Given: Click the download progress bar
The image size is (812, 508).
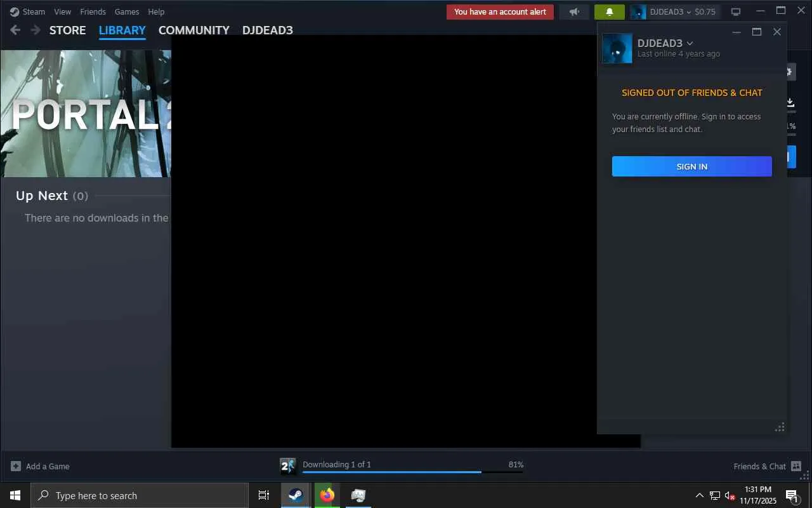Looking at the screenshot, I should [413, 472].
